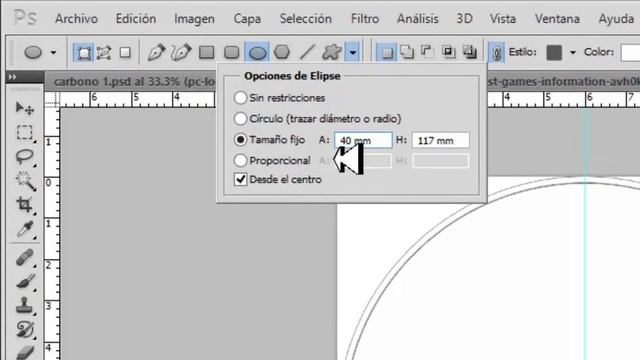Open the Vista menu
Screen dimensions: 640x360
tap(502, 19)
